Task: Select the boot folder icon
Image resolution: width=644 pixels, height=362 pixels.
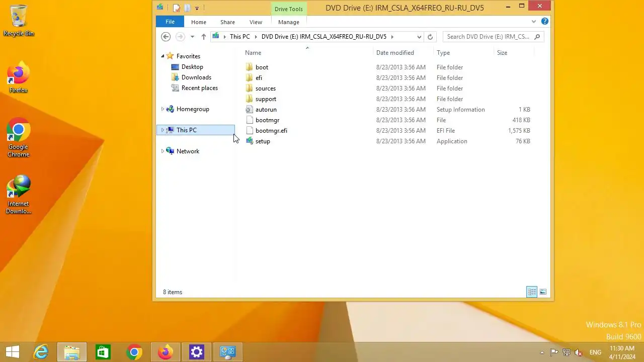Action: (250, 67)
